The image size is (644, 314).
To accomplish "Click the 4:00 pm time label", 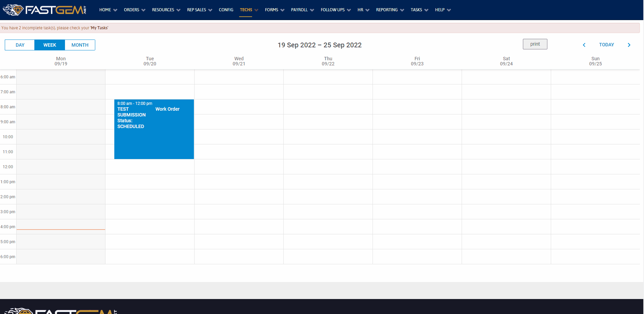I will click(8, 227).
